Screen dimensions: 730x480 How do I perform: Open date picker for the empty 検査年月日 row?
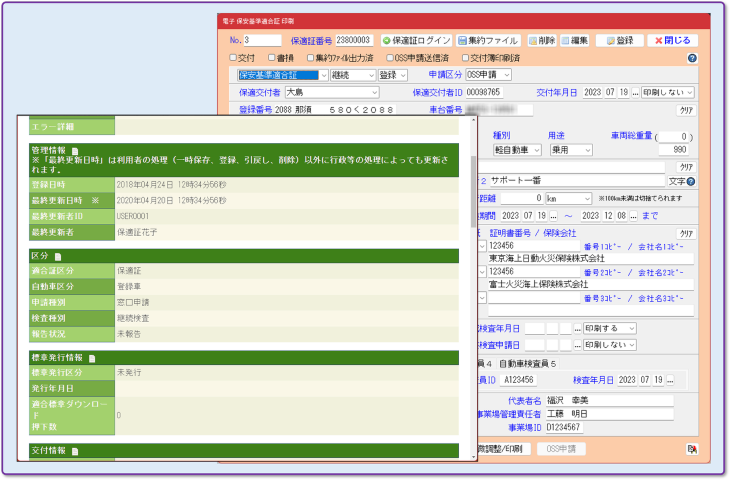[x=577, y=329]
